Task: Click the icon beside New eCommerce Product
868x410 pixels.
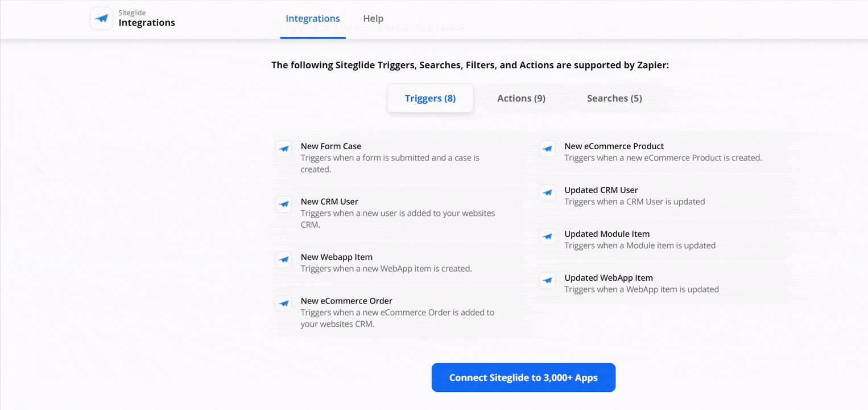Action: [547, 149]
